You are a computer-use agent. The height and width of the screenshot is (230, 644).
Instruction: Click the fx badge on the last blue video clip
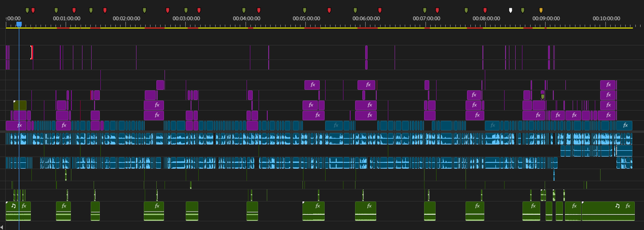pos(625,126)
